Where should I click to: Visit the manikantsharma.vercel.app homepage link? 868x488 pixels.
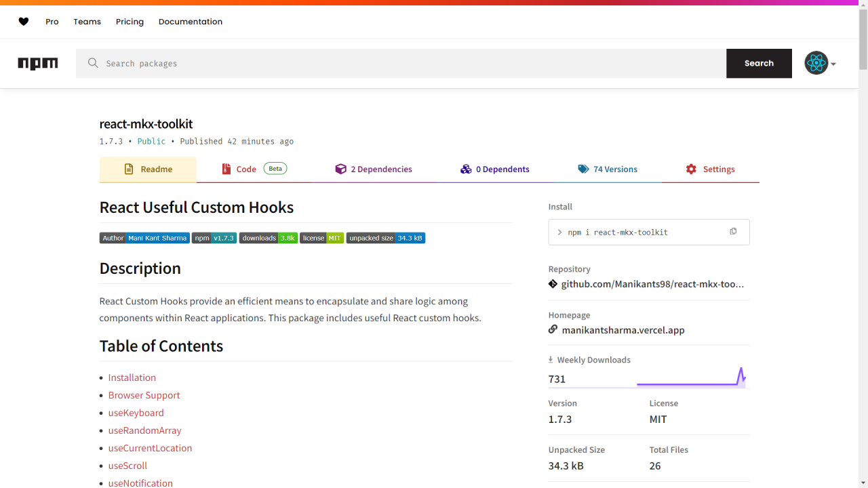click(x=623, y=330)
